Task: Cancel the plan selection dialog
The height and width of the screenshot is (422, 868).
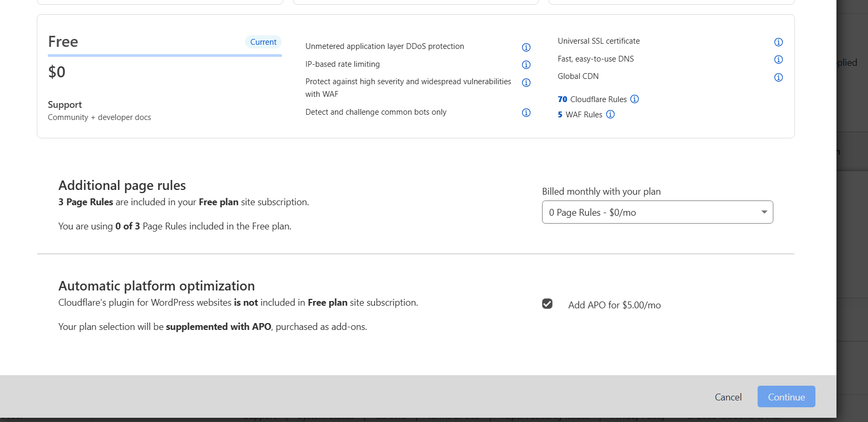Action: click(728, 397)
